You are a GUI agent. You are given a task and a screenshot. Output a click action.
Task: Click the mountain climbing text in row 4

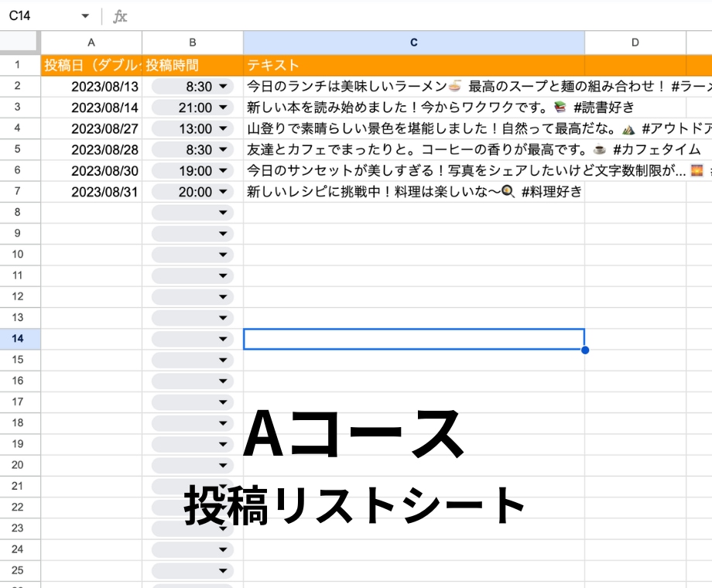click(478, 128)
